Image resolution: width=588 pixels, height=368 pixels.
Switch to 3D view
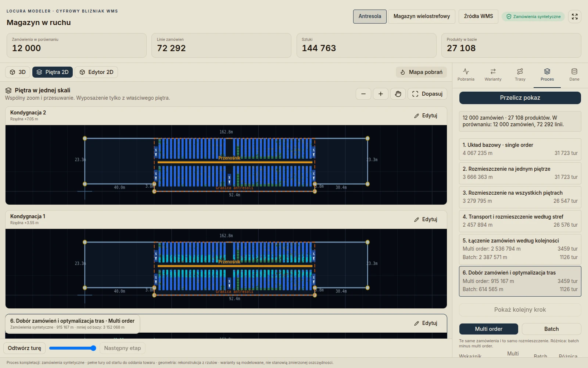18,72
